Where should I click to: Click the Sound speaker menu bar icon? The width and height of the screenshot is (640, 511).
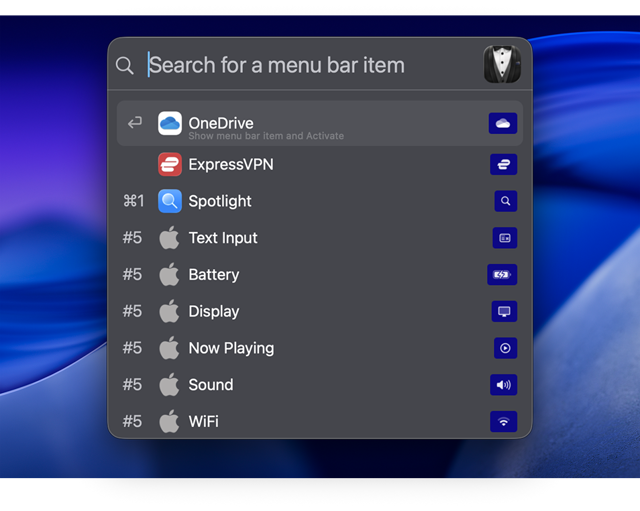tap(504, 385)
